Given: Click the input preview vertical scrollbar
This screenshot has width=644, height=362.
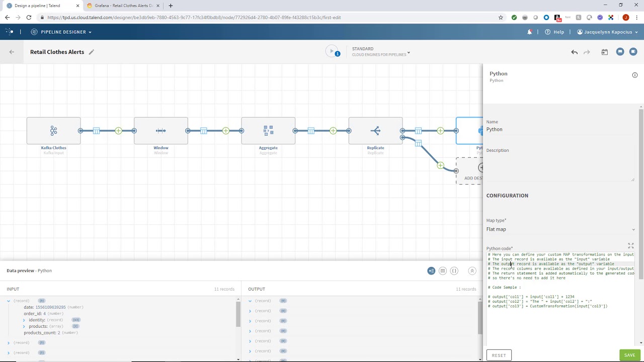Looking at the screenshot, I should pyautogui.click(x=238, y=315).
